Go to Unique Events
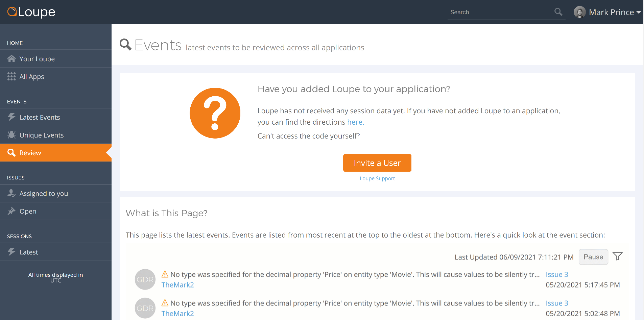Image resolution: width=644 pixels, height=320 pixels. [56, 135]
